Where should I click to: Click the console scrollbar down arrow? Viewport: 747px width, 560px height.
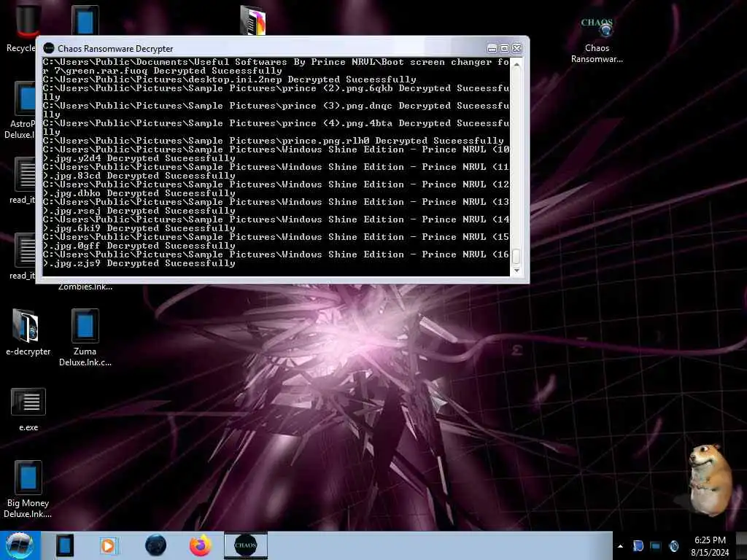[x=516, y=271]
